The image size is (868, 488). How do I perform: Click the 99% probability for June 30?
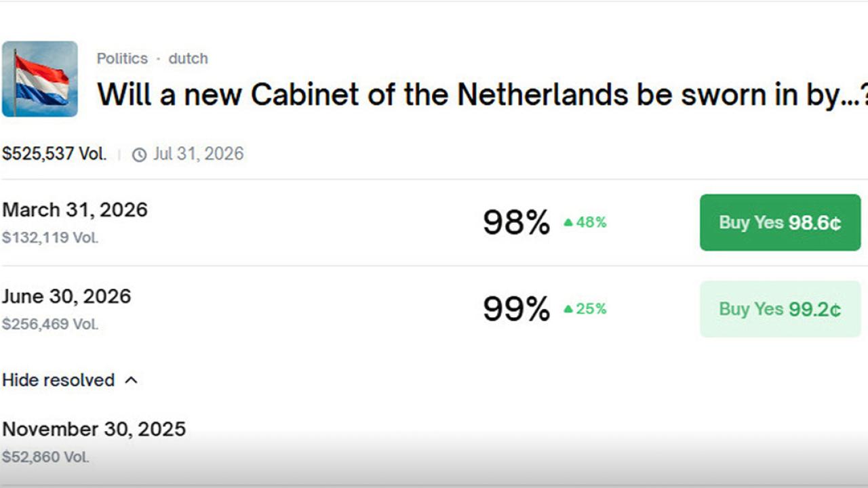pyautogui.click(x=516, y=309)
